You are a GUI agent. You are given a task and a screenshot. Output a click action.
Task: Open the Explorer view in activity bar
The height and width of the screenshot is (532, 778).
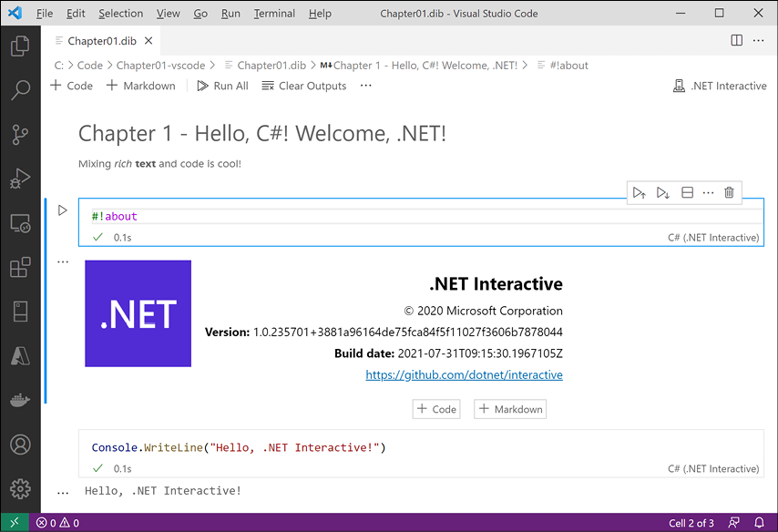(x=20, y=46)
